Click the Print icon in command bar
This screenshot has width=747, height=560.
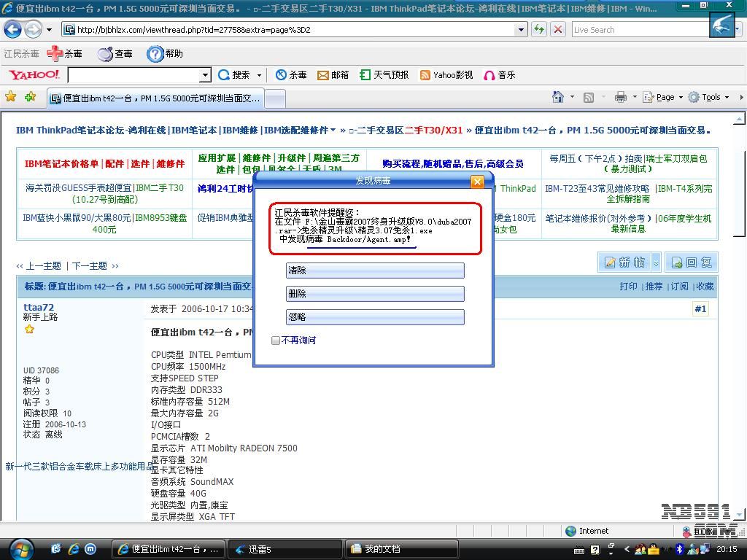pyautogui.click(x=620, y=97)
